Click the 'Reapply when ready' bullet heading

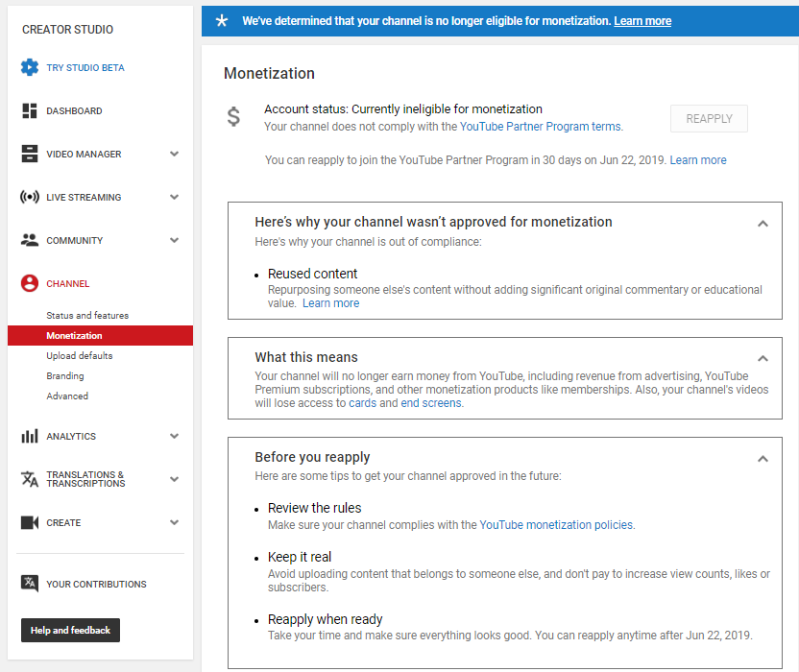click(326, 619)
